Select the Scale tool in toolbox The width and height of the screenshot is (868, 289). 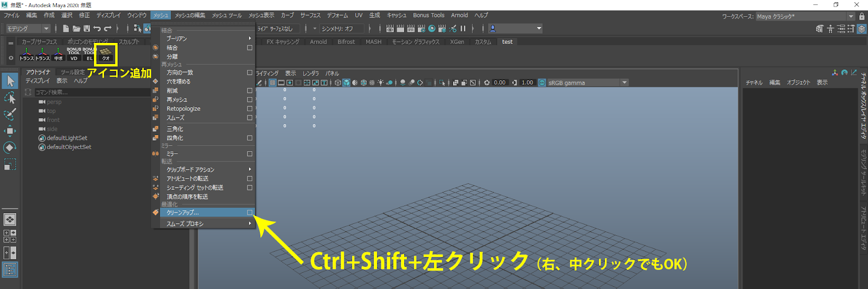(10, 164)
